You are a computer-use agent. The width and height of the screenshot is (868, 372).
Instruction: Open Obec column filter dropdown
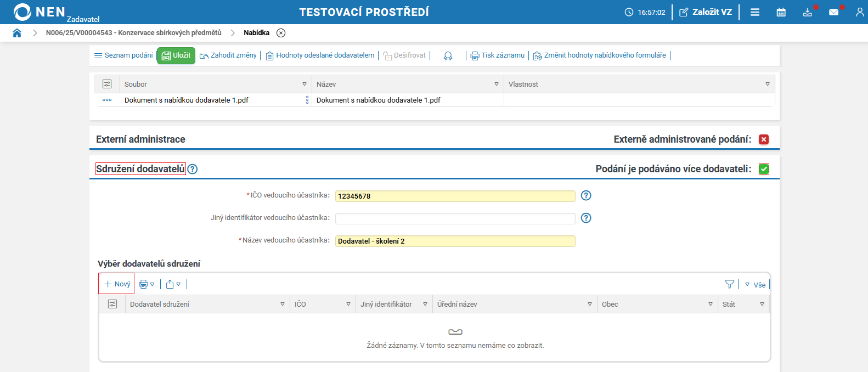[711, 304]
